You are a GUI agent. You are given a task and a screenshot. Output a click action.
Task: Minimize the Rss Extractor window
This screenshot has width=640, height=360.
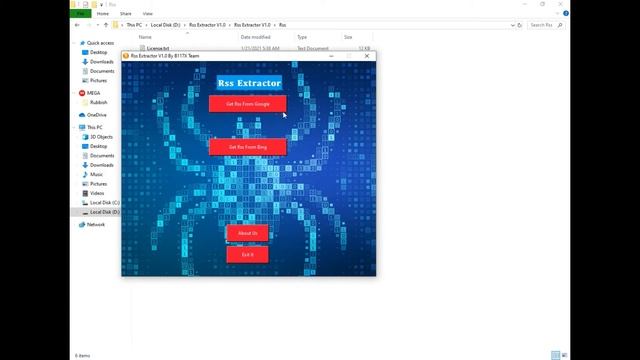click(331, 56)
